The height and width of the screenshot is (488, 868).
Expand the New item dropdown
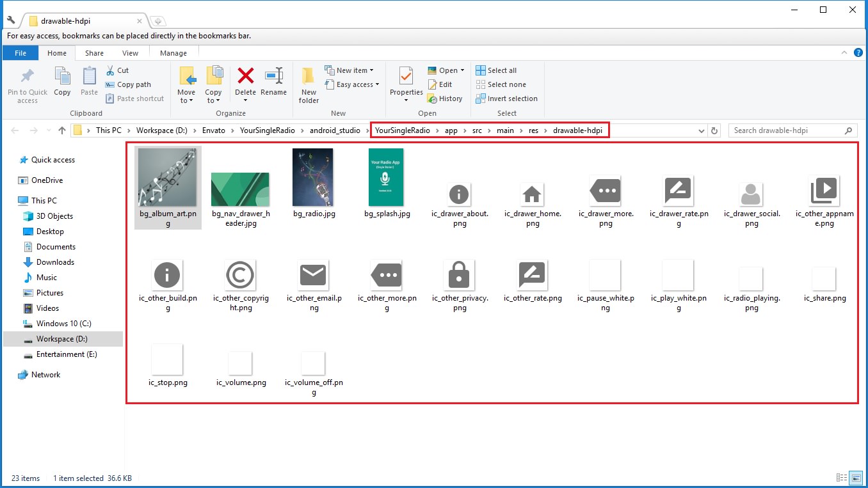click(350, 70)
